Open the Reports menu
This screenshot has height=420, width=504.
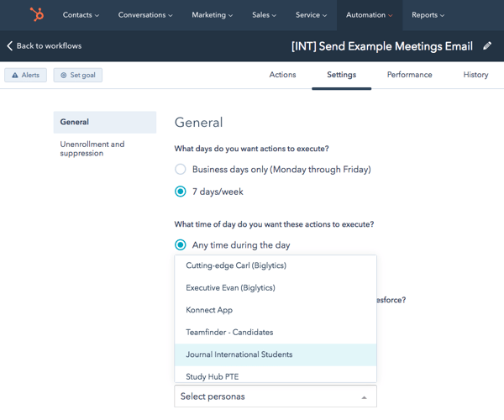point(428,15)
